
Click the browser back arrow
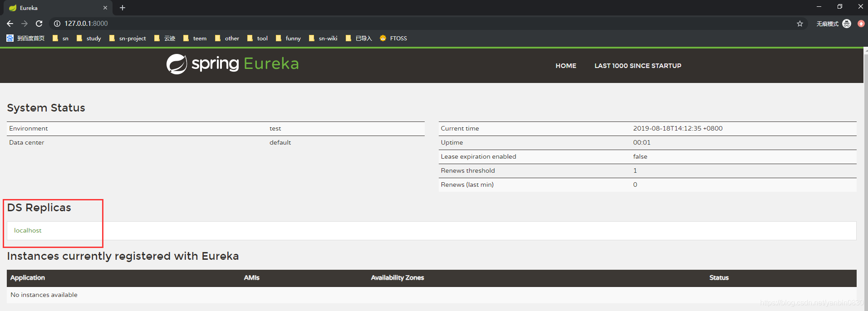(x=10, y=24)
